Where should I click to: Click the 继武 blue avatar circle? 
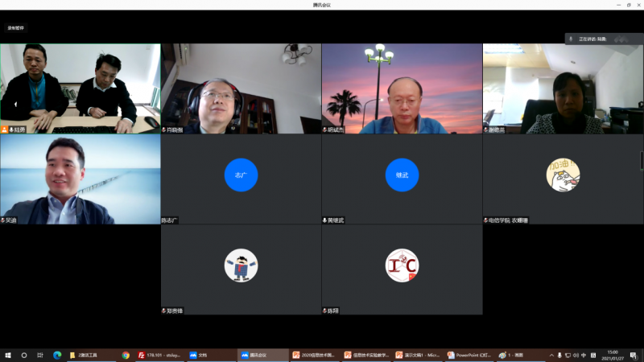click(402, 175)
